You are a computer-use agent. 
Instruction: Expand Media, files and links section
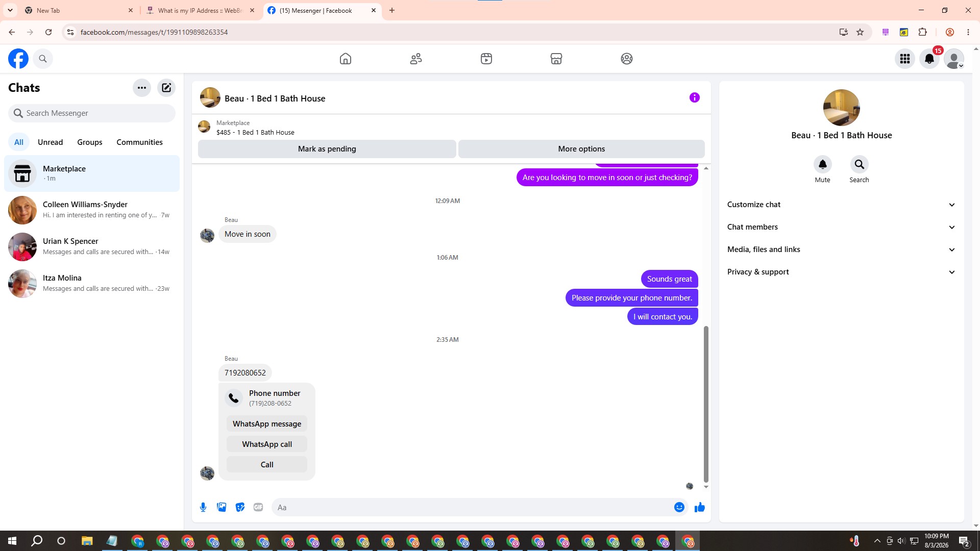841,249
